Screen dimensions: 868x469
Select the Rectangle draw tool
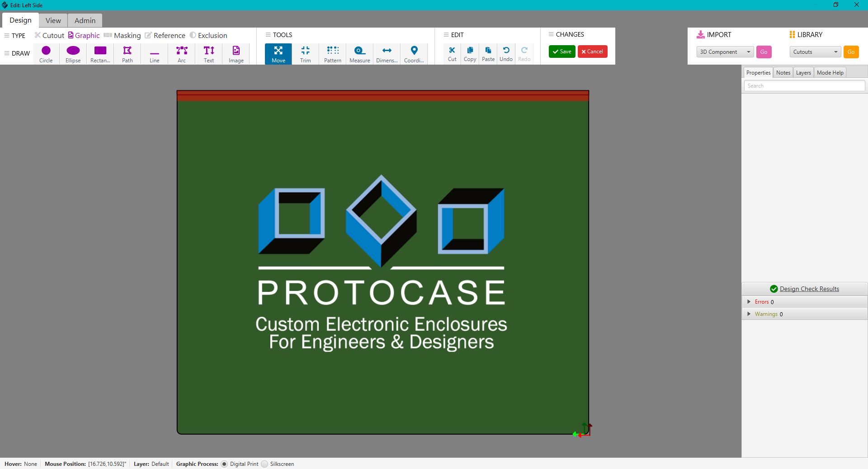(100, 54)
